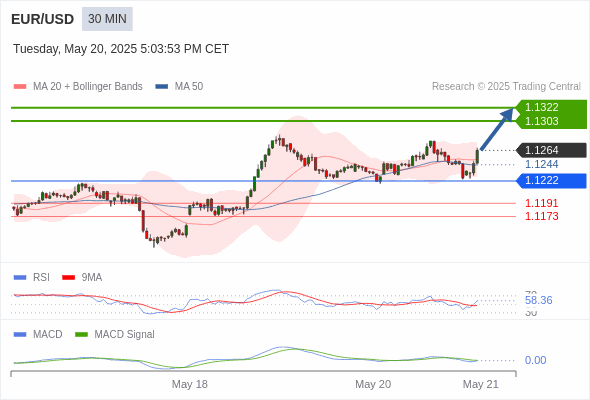Click the 9MA red legend swatch
This screenshot has width=590, height=400.
[x=68, y=278]
